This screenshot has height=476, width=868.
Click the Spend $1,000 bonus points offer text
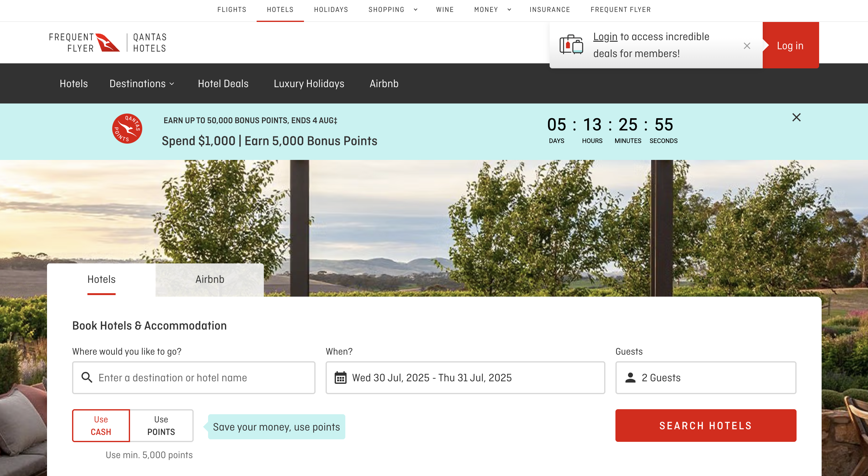(269, 141)
